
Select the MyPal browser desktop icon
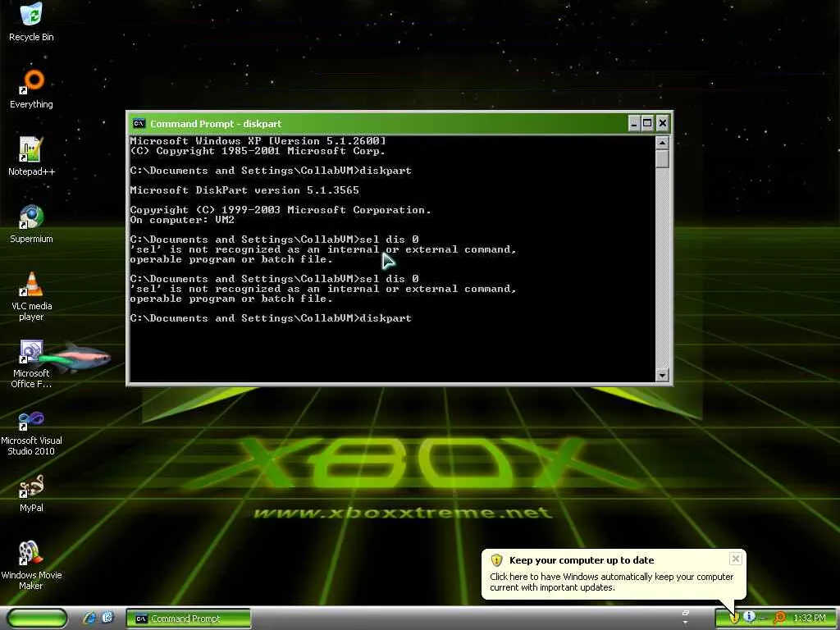pos(31,493)
